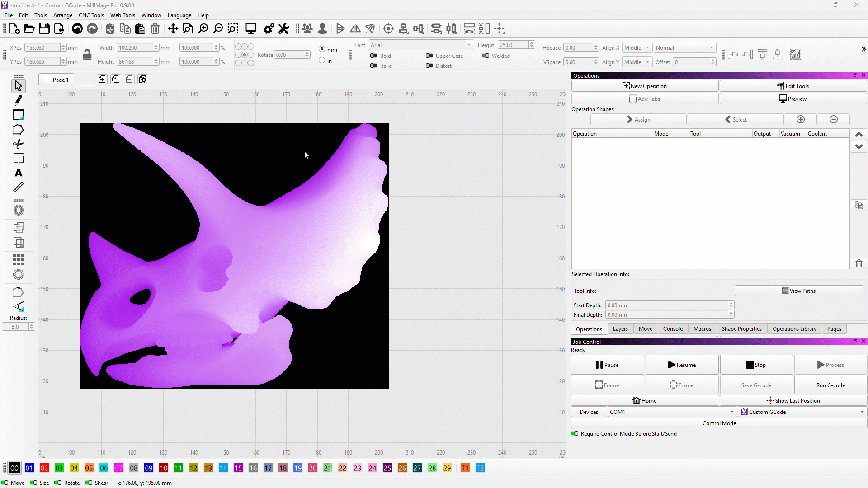Image resolution: width=868 pixels, height=488 pixels.
Task: Switch to the Console tab
Action: tap(673, 329)
